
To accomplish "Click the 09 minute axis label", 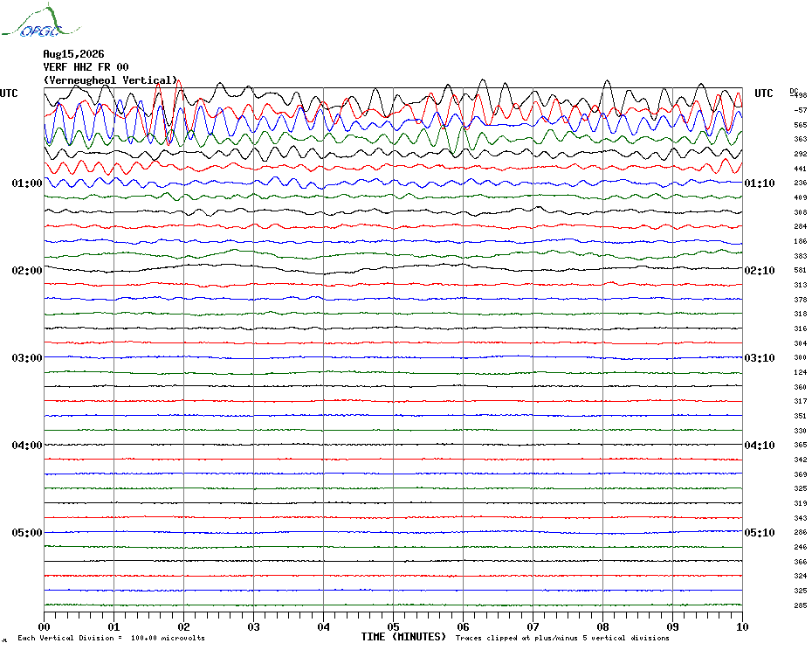I will 672,627.
